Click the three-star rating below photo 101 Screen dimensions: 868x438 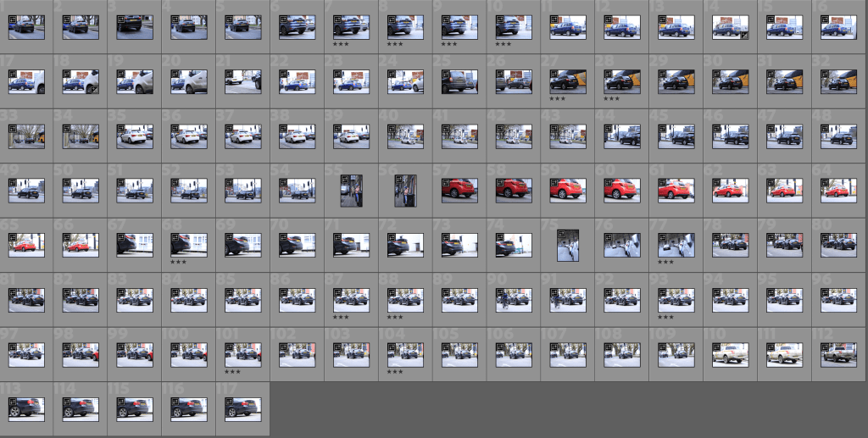pos(232,371)
